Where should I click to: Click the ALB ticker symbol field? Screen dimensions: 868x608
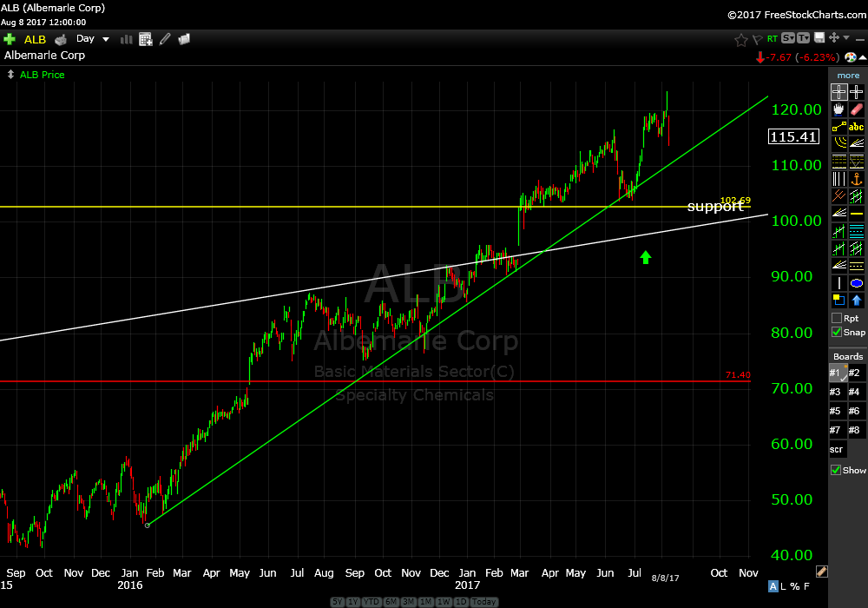(x=35, y=39)
